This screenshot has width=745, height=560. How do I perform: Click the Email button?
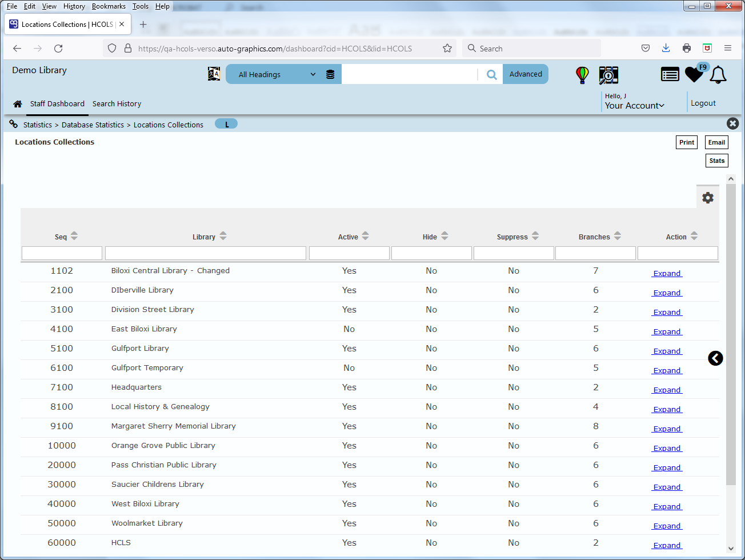point(716,142)
